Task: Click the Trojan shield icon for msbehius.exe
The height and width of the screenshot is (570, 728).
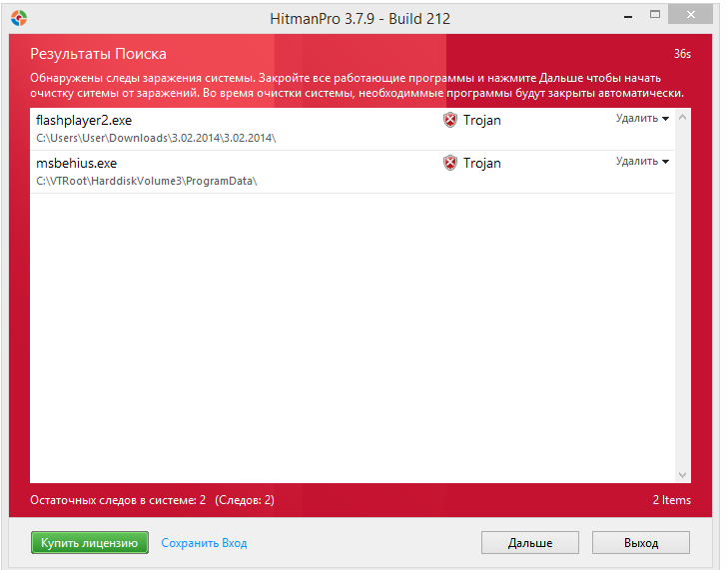Action: 450,163
